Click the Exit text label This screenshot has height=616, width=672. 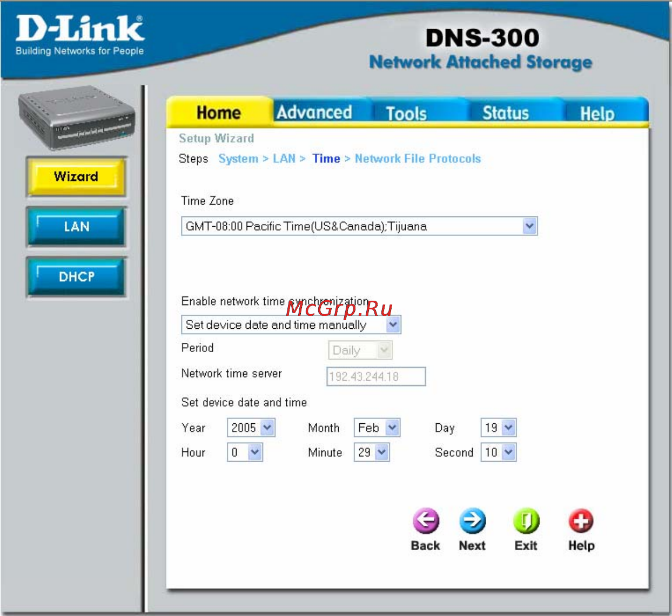(x=526, y=546)
